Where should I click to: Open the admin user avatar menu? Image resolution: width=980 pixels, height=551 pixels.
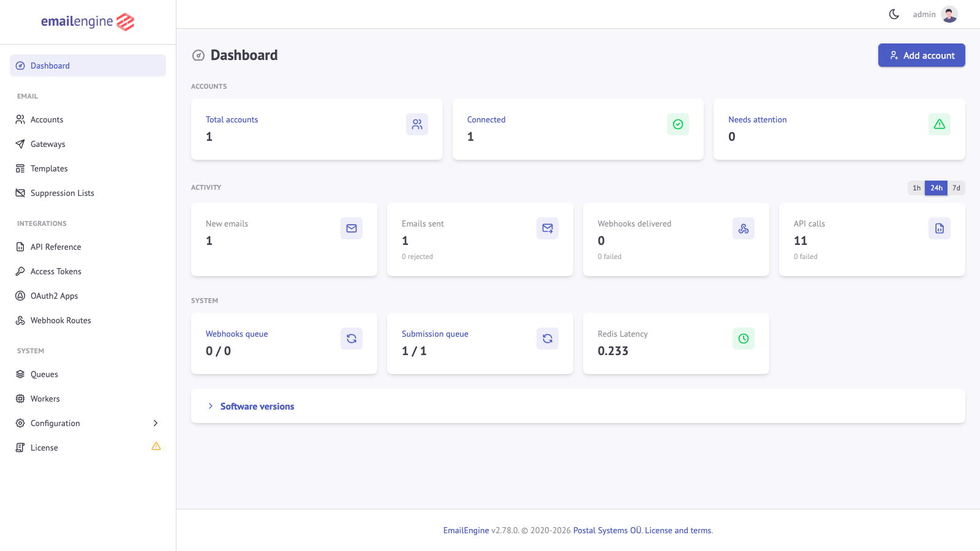pos(949,14)
